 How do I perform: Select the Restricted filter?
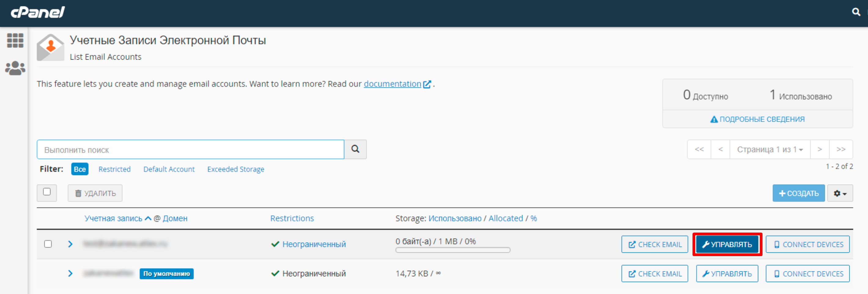(x=115, y=169)
